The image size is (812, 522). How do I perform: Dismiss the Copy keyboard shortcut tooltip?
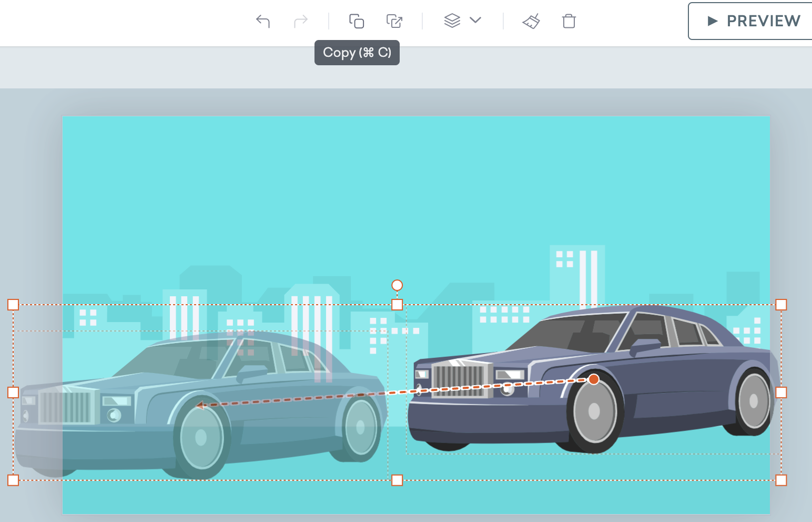pos(357,53)
